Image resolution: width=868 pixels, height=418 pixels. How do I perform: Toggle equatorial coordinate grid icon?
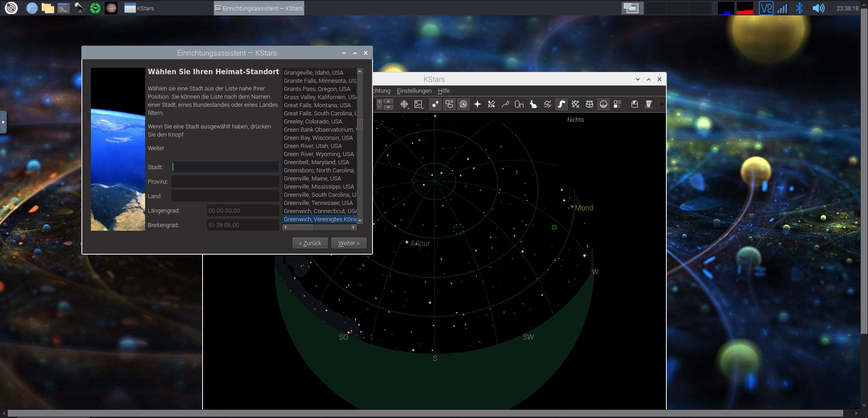576,104
